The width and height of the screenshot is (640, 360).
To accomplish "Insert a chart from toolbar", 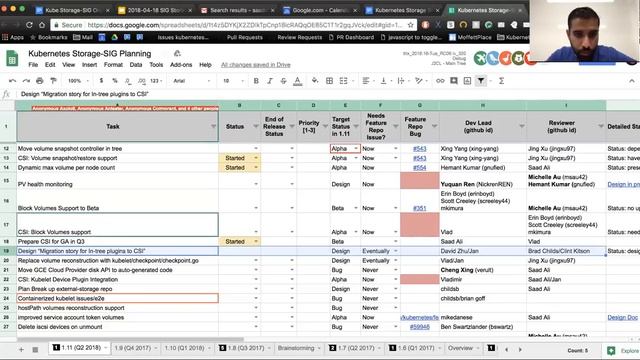I will [x=467, y=81].
